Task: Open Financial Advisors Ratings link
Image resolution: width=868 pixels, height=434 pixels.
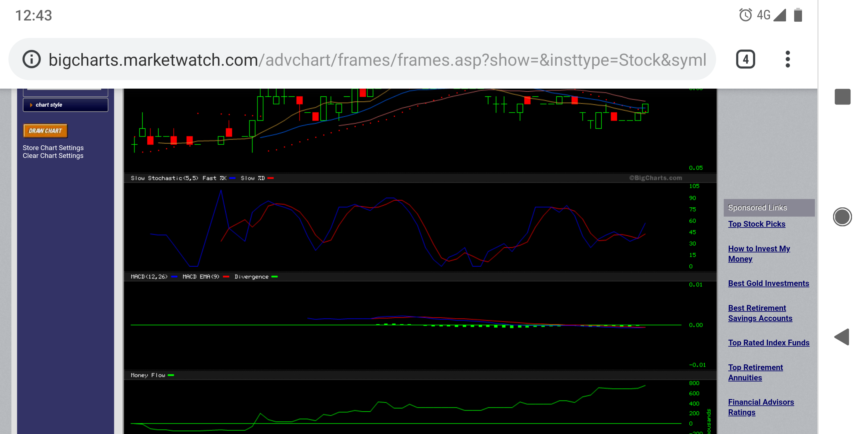Action: (761, 407)
